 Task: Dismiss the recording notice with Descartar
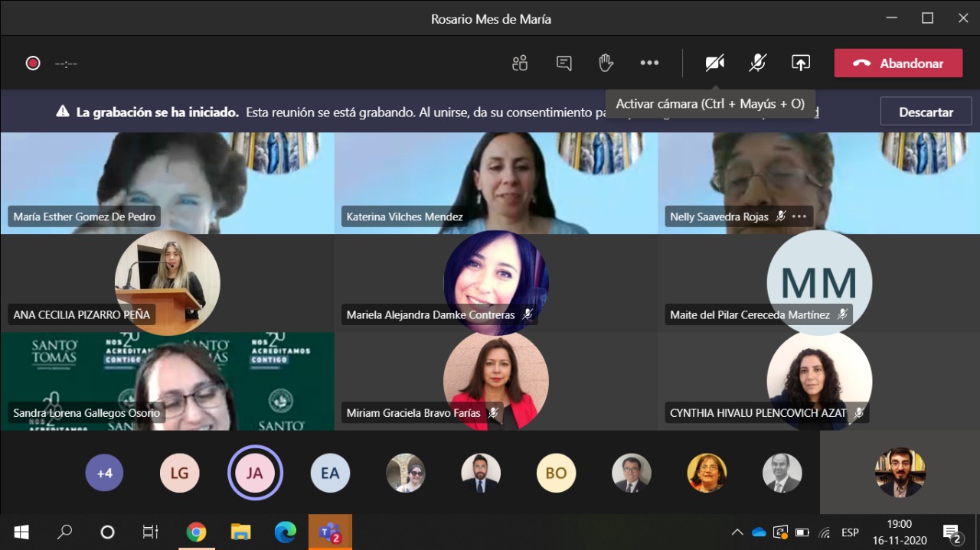[926, 112]
